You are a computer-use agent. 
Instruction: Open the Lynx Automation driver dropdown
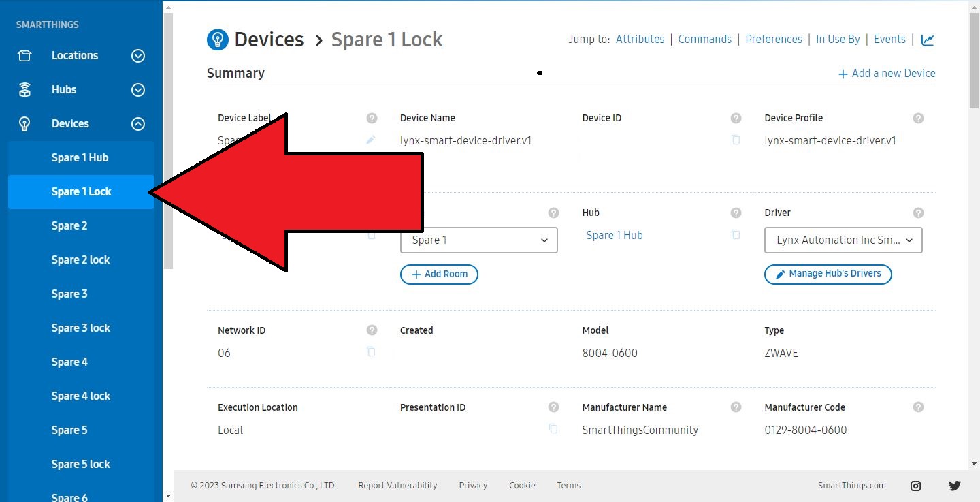coord(844,240)
